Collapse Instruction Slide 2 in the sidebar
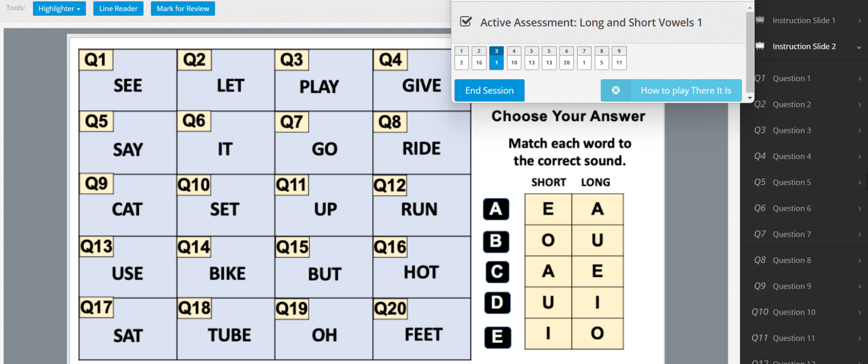This screenshot has height=364, width=868. pyautogui.click(x=859, y=47)
